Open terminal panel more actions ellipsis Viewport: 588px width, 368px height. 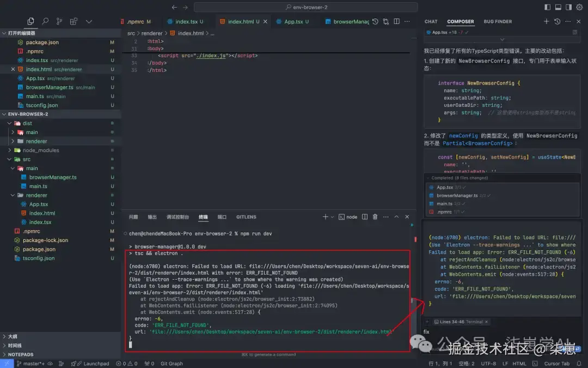pos(385,216)
